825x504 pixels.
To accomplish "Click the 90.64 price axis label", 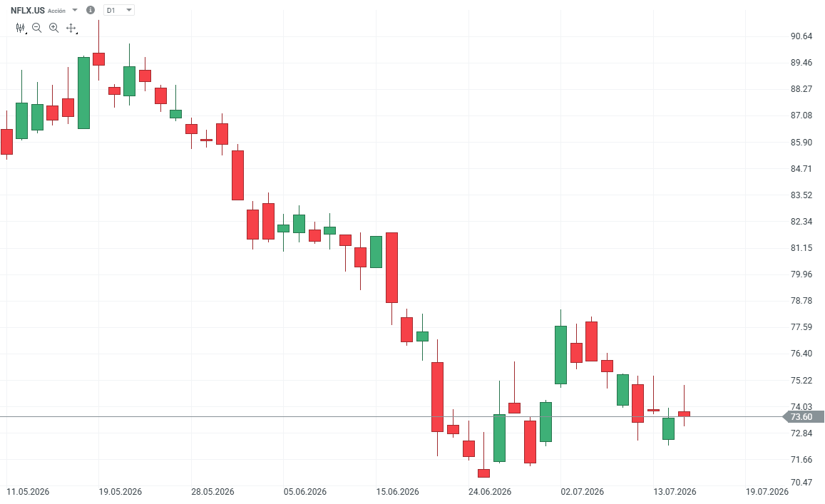I will 801,36.
